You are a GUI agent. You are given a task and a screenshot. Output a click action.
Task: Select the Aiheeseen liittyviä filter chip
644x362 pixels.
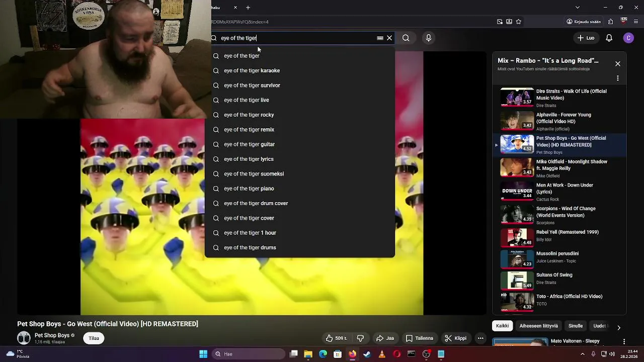pyautogui.click(x=538, y=326)
